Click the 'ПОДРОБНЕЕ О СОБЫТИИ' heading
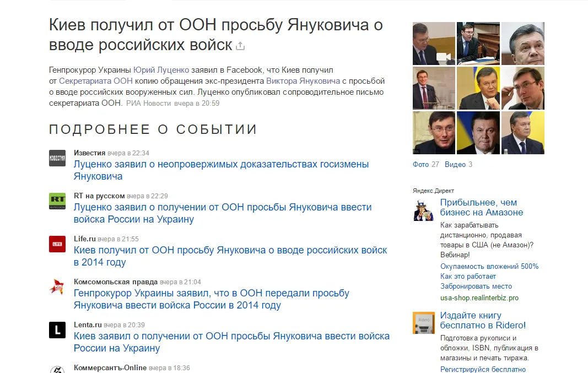Screen dimensions: 588x373 [153, 129]
